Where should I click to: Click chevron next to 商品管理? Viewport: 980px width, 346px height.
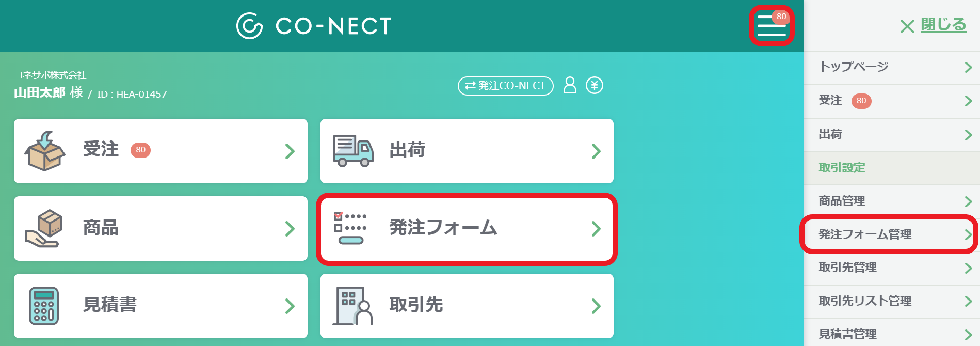(968, 201)
